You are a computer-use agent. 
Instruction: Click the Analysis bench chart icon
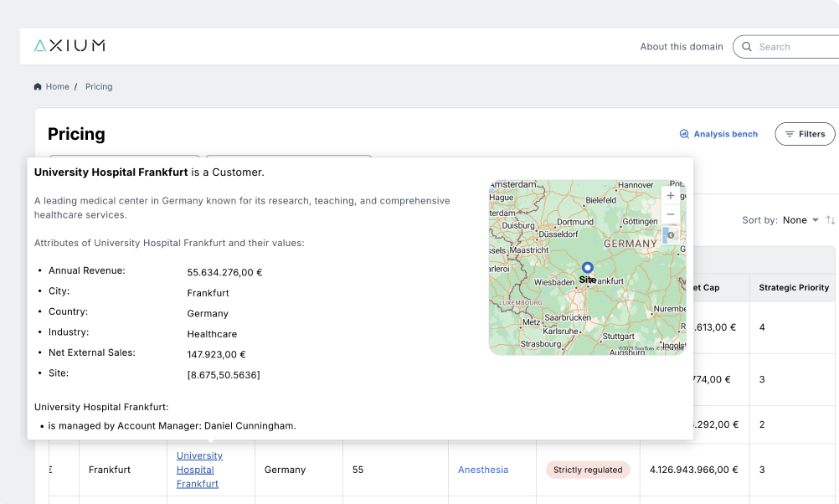pyautogui.click(x=684, y=134)
